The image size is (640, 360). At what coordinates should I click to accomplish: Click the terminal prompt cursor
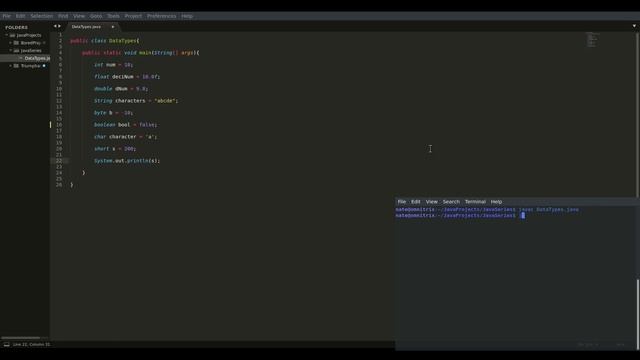(523, 216)
